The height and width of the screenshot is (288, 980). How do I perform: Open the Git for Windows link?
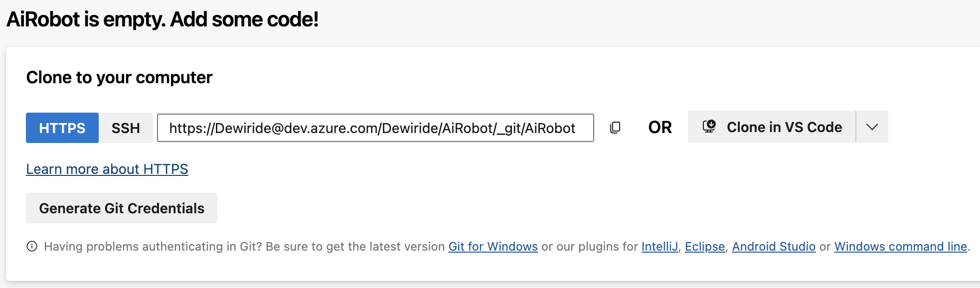(493, 247)
